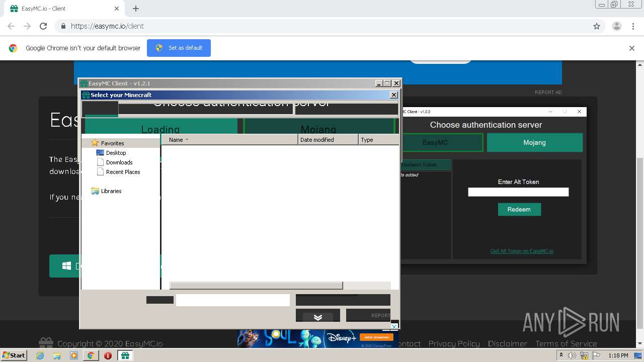Open Favorites in the file dialog sidebar
Image resolution: width=644 pixels, height=362 pixels.
[112, 143]
